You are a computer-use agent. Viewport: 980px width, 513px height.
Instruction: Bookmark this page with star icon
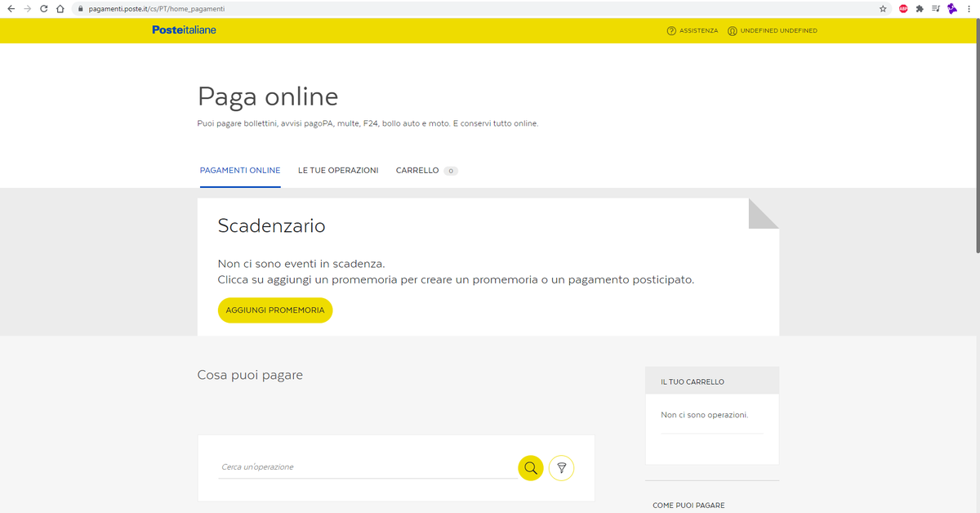click(x=883, y=9)
